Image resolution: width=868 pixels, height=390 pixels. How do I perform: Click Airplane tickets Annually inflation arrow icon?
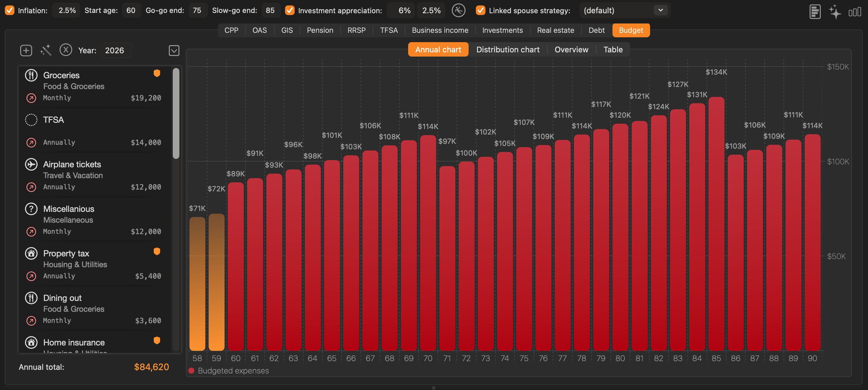(x=31, y=187)
